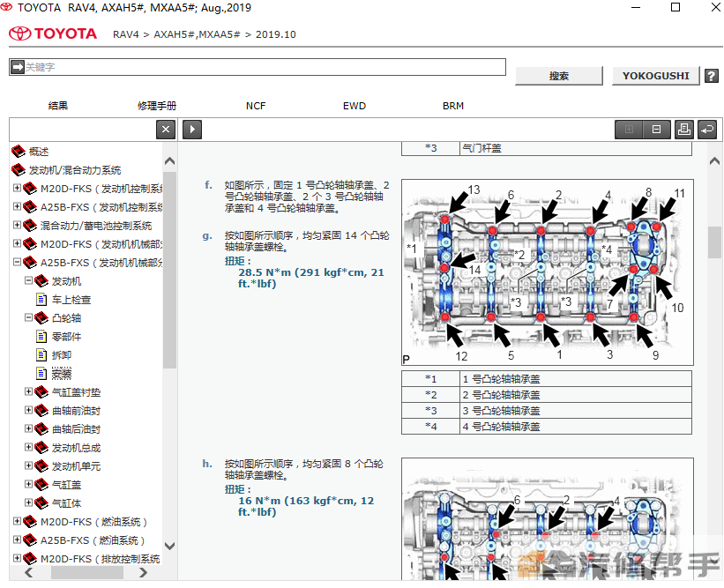The width and height of the screenshot is (724, 588).
Task: Click the content pane vertical scrollbar thumb
Action: point(714,242)
